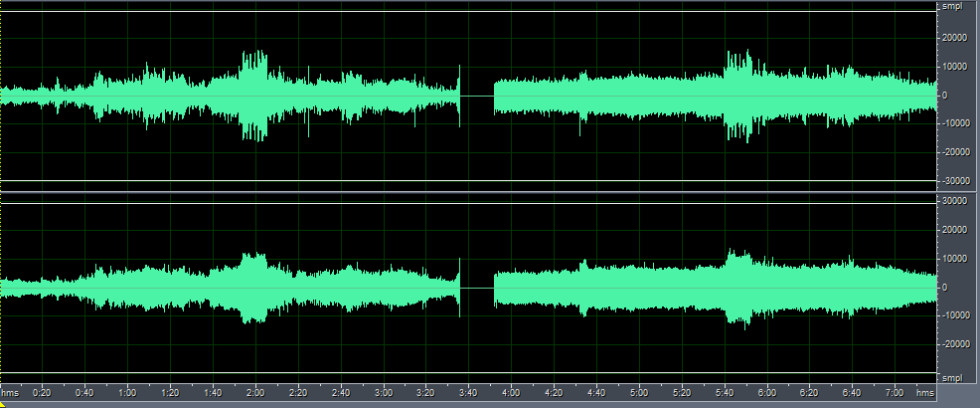This screenshot has width=980, height=408.
Task: Click the 0:40 mark on the time ruler
Action: pos(84,393)
